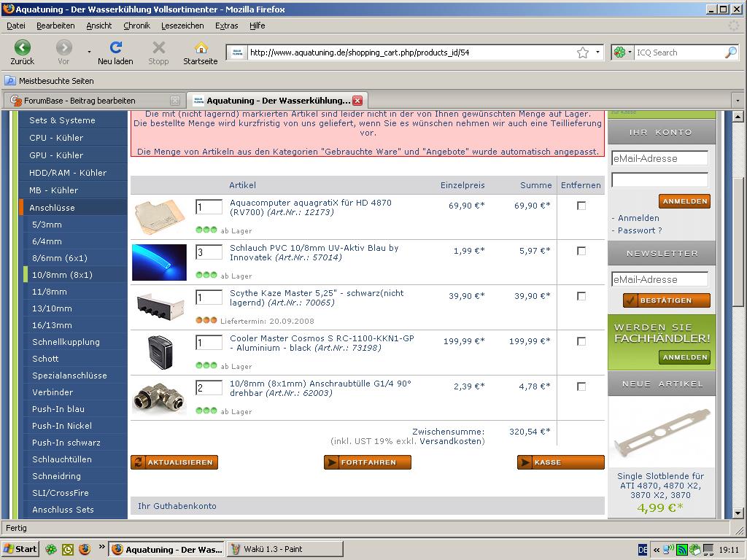The image size is (747, 560).
Task: Open Passwort ? link
Action: [640, 230]
